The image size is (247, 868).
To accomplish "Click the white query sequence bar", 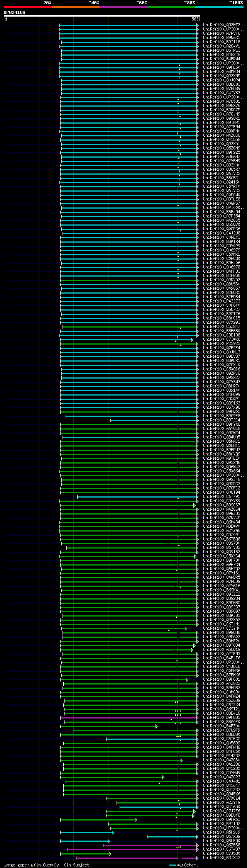I will (x=102, y=16).
